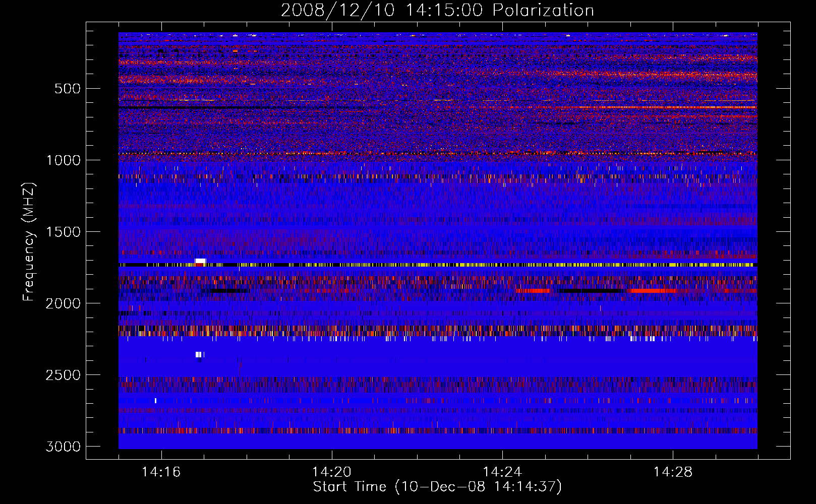The width and height of the screenshot is (816, 504).
Task: Select the 1000 frequency tick label
Action: pyautogui.click(x=63, y=160)
